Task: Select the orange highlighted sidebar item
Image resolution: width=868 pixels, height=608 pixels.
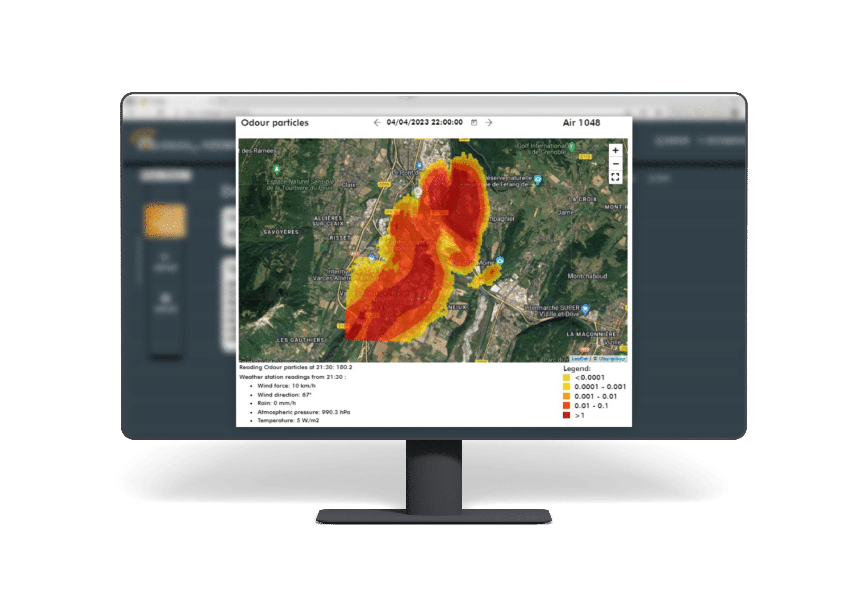Action: [165, 221]
